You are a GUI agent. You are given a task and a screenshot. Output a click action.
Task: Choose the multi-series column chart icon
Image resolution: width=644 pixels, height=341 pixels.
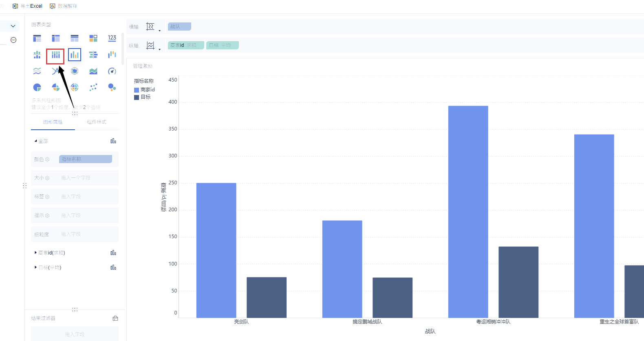click(x=75, y=55)
